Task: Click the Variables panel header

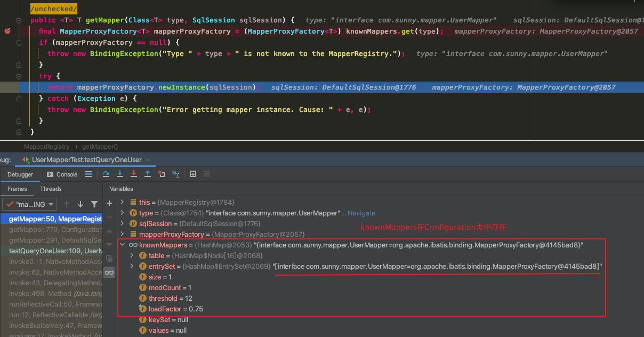Action: (122, 189)
